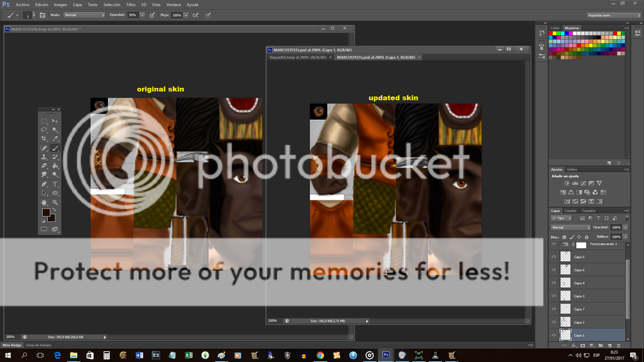644x362 pixels.
Task: Open the Línea de tiempo panel tab
Action: [38, 345]
